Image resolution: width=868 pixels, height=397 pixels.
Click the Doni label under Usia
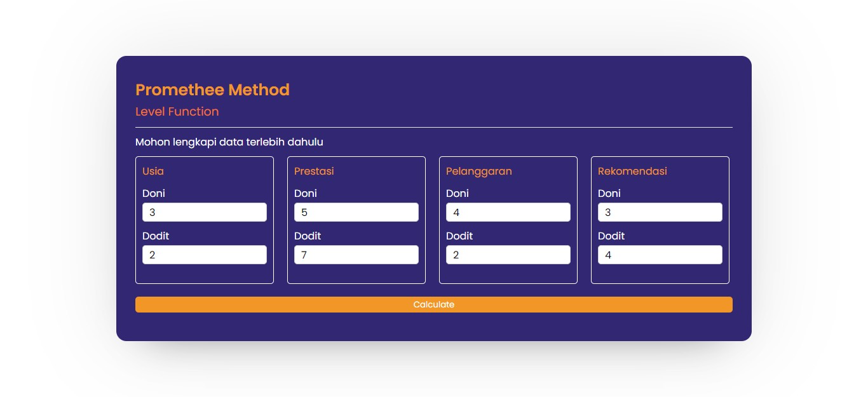coord(154,193)
